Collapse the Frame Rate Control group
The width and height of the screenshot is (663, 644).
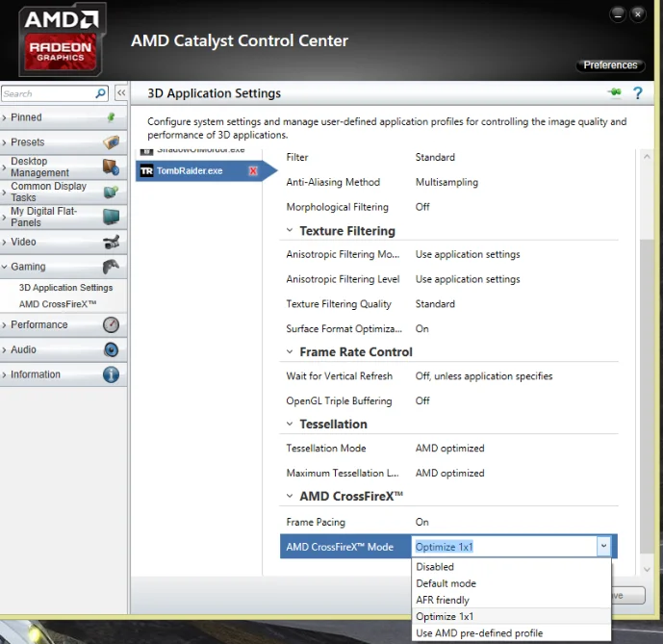pos(290,351)
